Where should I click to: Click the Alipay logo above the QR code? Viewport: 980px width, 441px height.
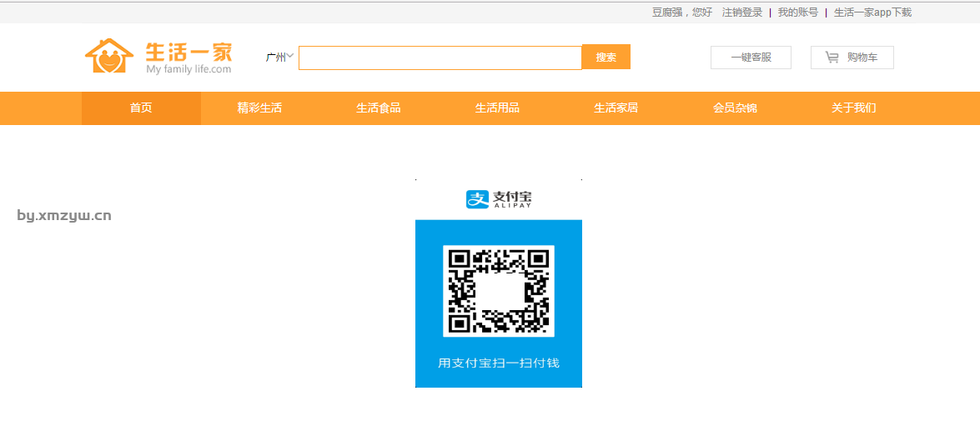(499, 199)
